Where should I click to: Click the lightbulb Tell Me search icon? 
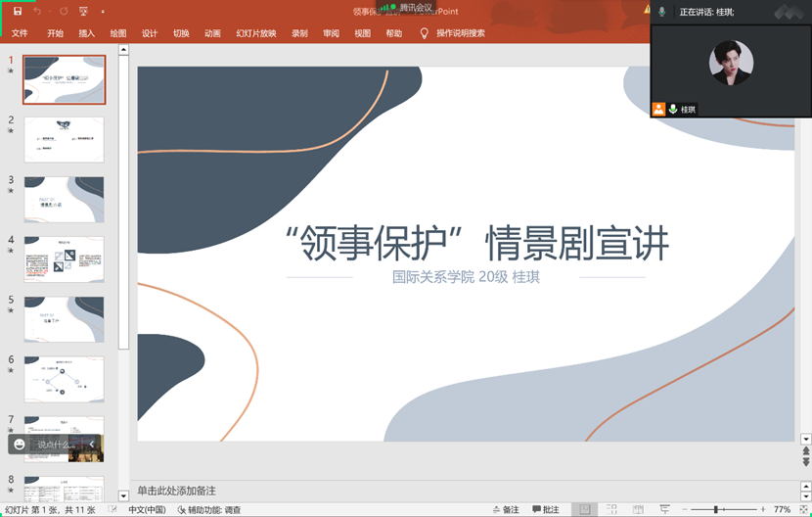424,33
